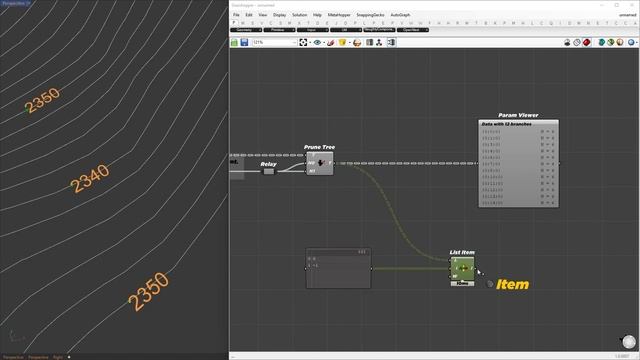Click the lower 2350 contour label in Rhino
The image size is (640, 360).
[148, 291]
